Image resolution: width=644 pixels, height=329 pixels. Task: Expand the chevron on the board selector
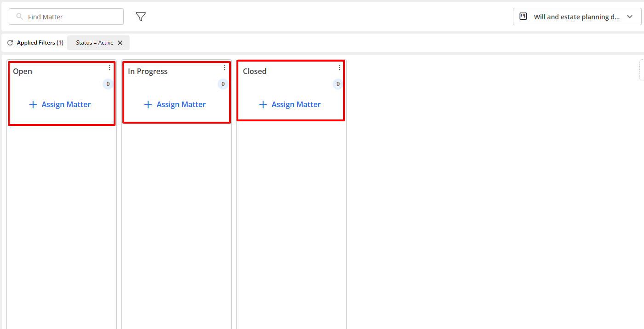pyautogui.click(x=630, y=17)
